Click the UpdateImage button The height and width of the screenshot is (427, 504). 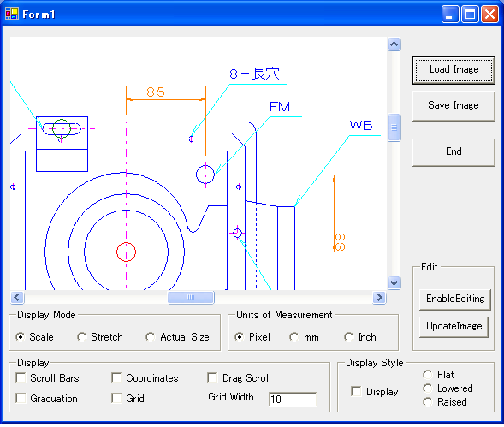(x=454, y=327)
